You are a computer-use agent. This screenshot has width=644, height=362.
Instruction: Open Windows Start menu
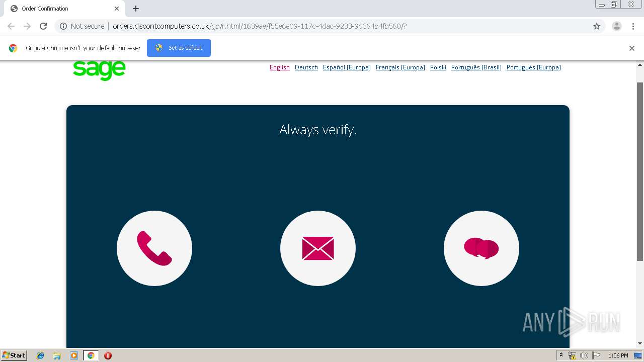click(x=14, y=355)
